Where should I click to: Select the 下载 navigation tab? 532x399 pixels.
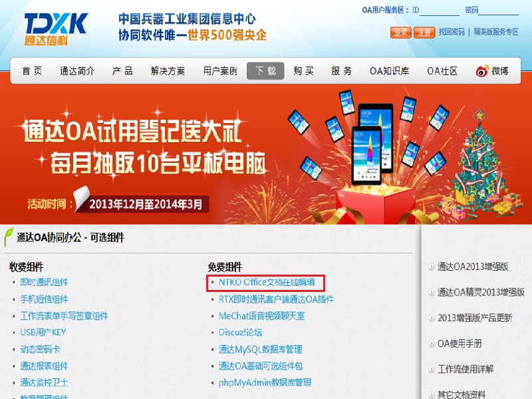tap(265, 71)
